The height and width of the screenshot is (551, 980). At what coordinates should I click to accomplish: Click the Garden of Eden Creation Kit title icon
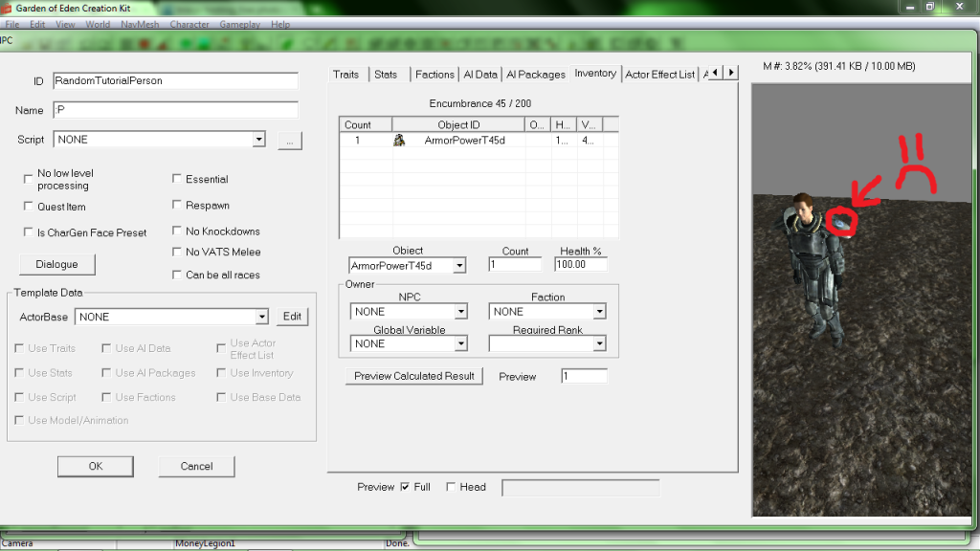tap(7, 9)
